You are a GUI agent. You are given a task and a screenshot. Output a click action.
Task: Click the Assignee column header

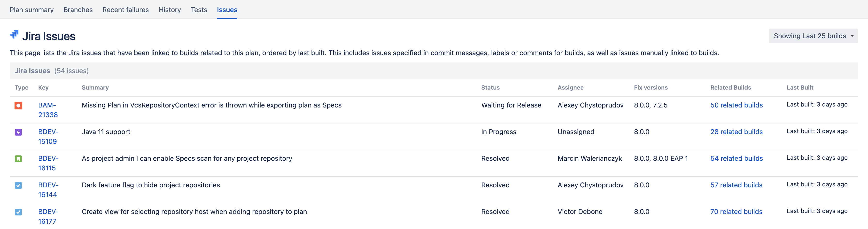pyautogui.click(x=570, y=88)
